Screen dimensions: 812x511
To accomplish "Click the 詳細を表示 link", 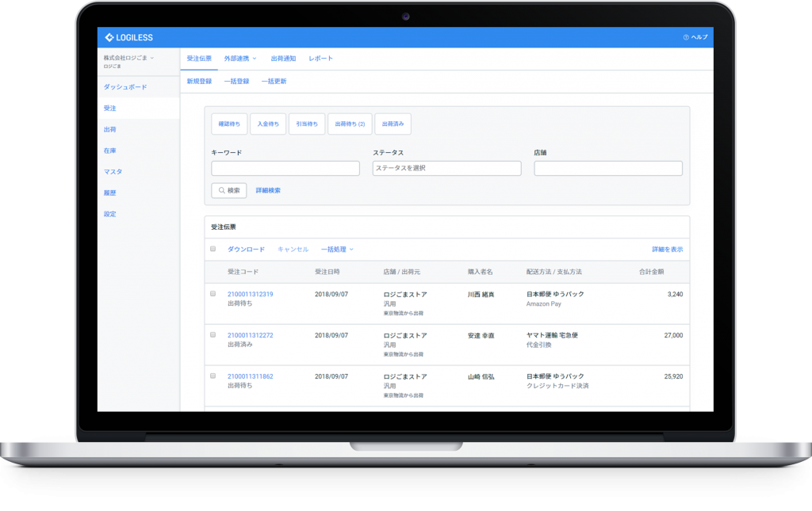I will [668, 250].
